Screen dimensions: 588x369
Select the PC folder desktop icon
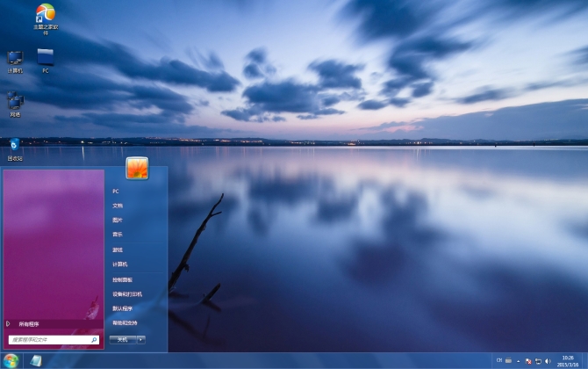[x=46, y=61]
